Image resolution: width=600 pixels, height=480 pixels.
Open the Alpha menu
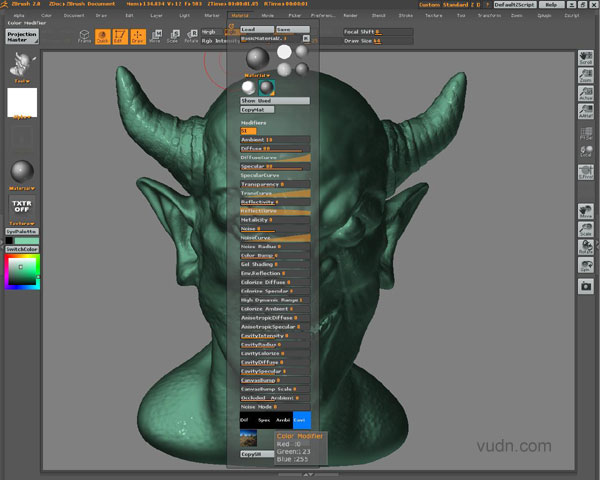tap(19, 16)
